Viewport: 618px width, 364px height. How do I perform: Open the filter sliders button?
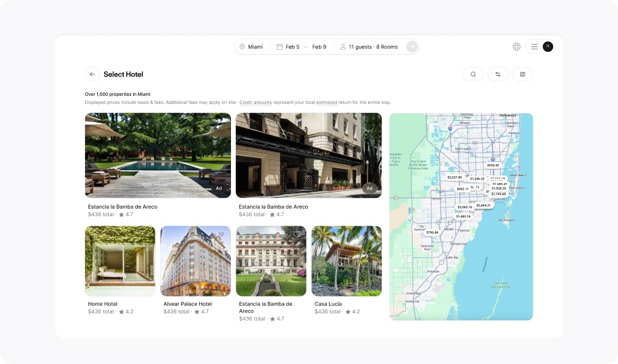point(498,74)
